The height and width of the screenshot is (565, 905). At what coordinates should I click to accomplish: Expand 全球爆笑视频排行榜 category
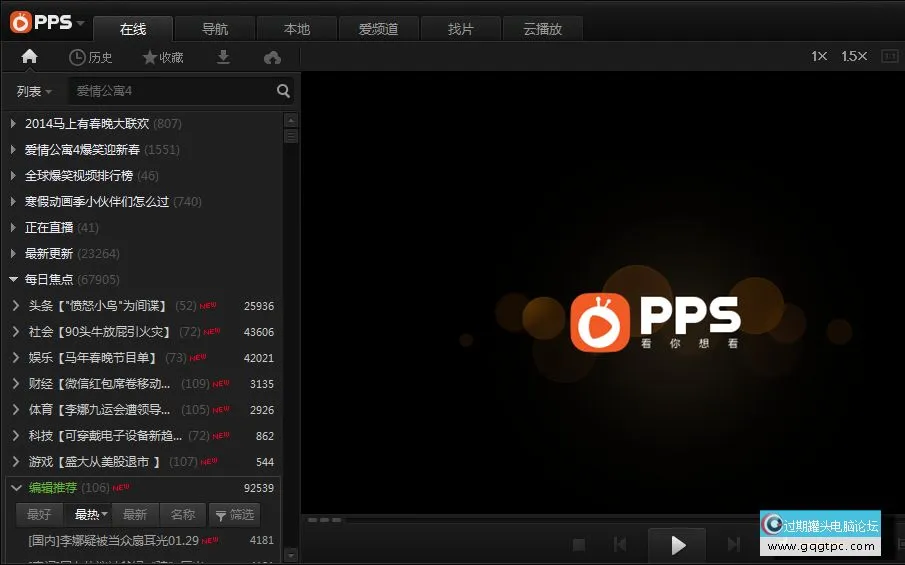(x=13, y=175)
